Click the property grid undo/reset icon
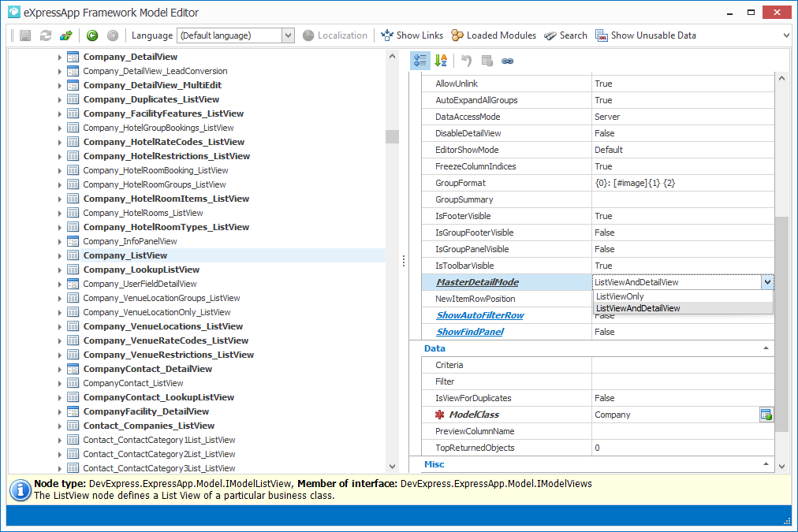Image resolution: width=798 pixels, height=532 pixels. tap(466, 61)
